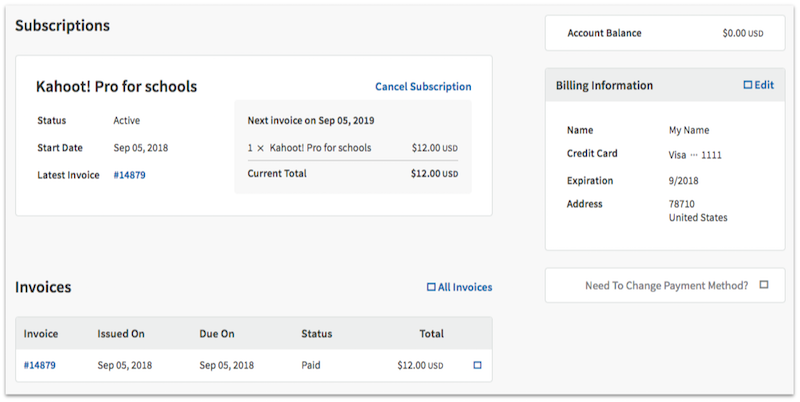Click the Due On column header
The width and height of the screenshot is (800, 402).
click(217, 334)
